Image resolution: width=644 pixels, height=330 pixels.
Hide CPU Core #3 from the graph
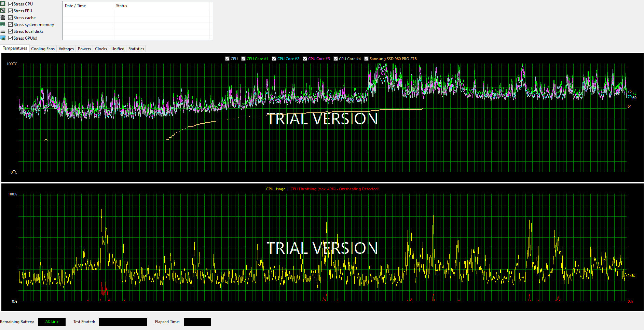click(x=305, y=59)
